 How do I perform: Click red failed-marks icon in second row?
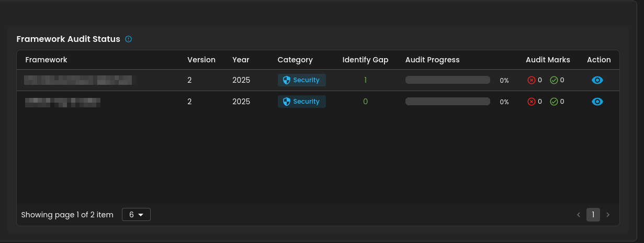point(532,102)
